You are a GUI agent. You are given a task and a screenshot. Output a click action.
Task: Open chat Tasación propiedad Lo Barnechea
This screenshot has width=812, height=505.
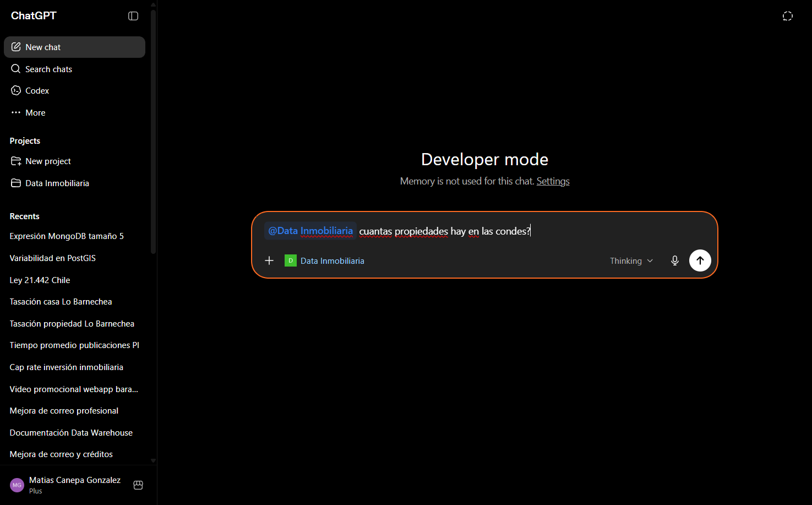[x=74, y=323]
